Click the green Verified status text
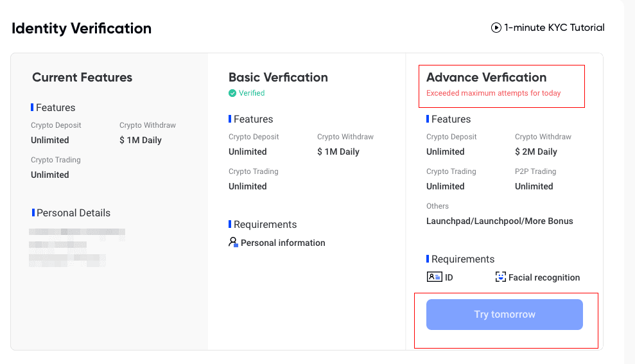The height and width of the screenshot is (364, 635). (252, 93)
